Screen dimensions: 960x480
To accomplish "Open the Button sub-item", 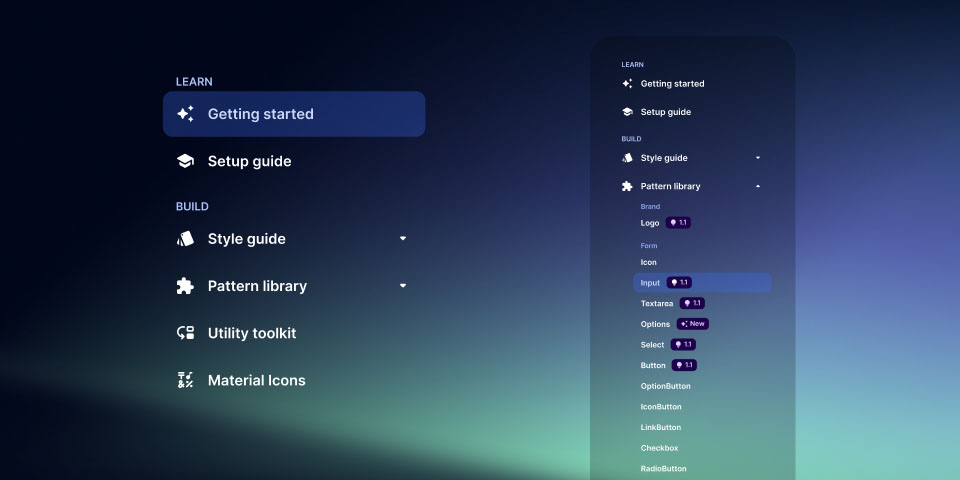I will pos(653,366).
